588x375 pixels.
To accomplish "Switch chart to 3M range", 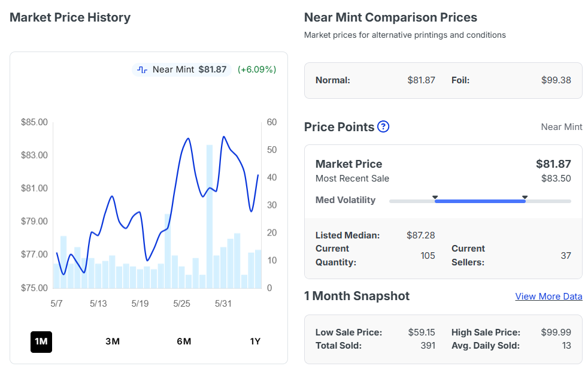I will tap(113, 341).
